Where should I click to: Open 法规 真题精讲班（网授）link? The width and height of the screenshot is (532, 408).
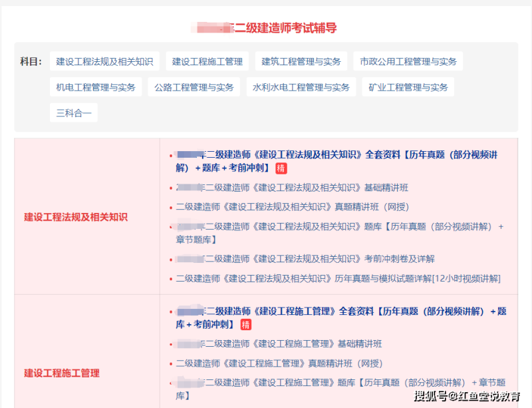pyautogui.click(x=293, y=207)
